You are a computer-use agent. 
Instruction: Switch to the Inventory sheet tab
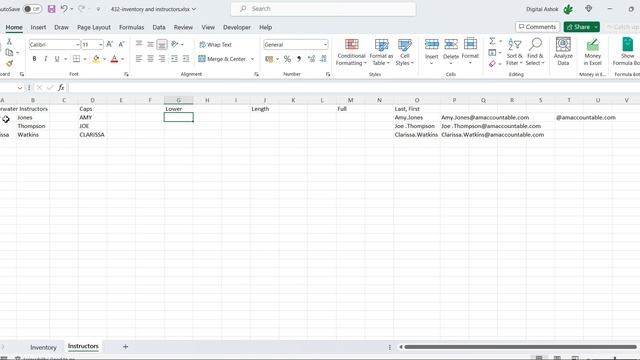(43, 347)
